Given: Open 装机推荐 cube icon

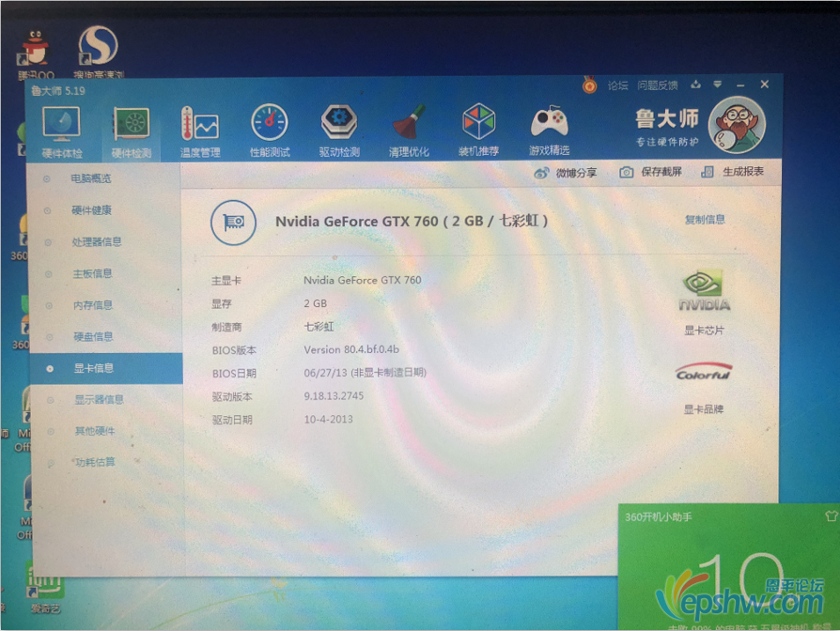Looking at the screenshot, I should 478,131.
